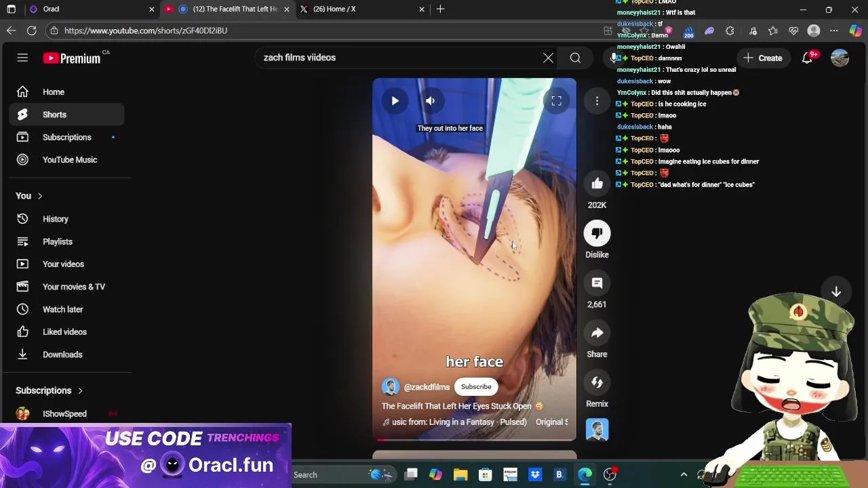This screenshot has width=868, height=488.
Task: Expand the Subscriptions section header
Action: [49, 390]
